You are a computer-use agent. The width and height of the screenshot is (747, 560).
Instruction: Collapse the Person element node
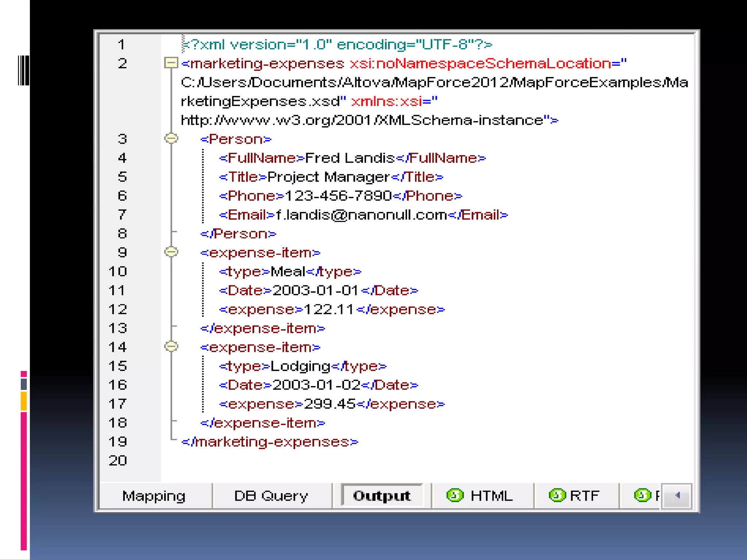point(171,139)
